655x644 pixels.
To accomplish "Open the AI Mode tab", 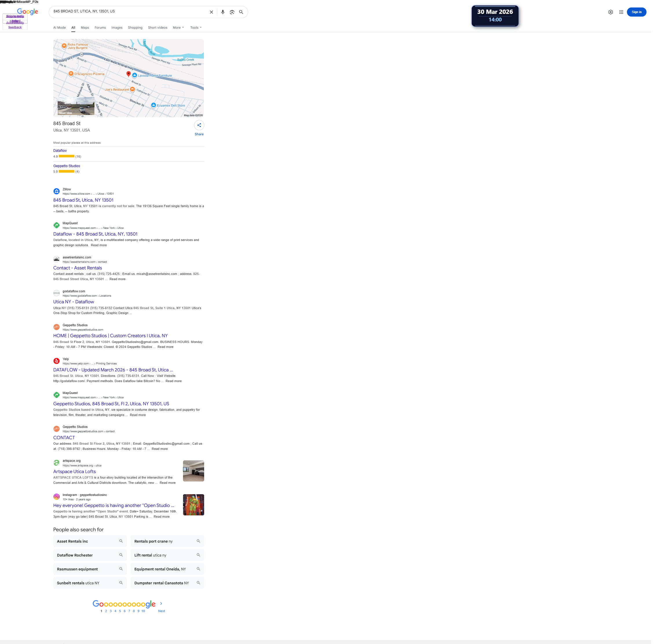I will [x=60, y=28].
